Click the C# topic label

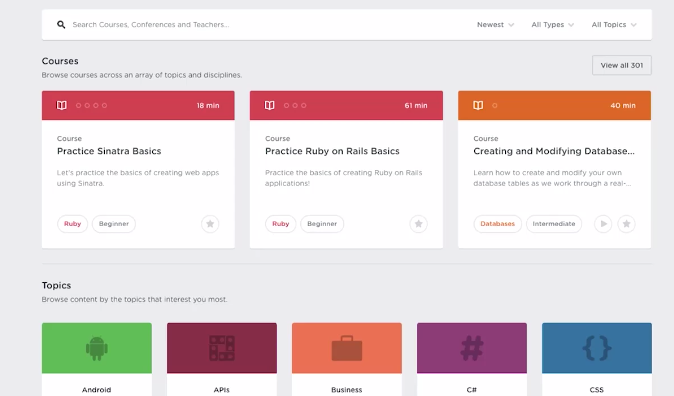pyautogui.click(x=472, y=390)
